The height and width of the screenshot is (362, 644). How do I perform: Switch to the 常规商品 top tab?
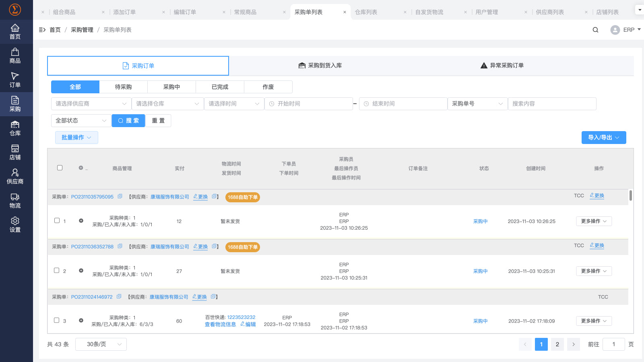click(245, 12)
